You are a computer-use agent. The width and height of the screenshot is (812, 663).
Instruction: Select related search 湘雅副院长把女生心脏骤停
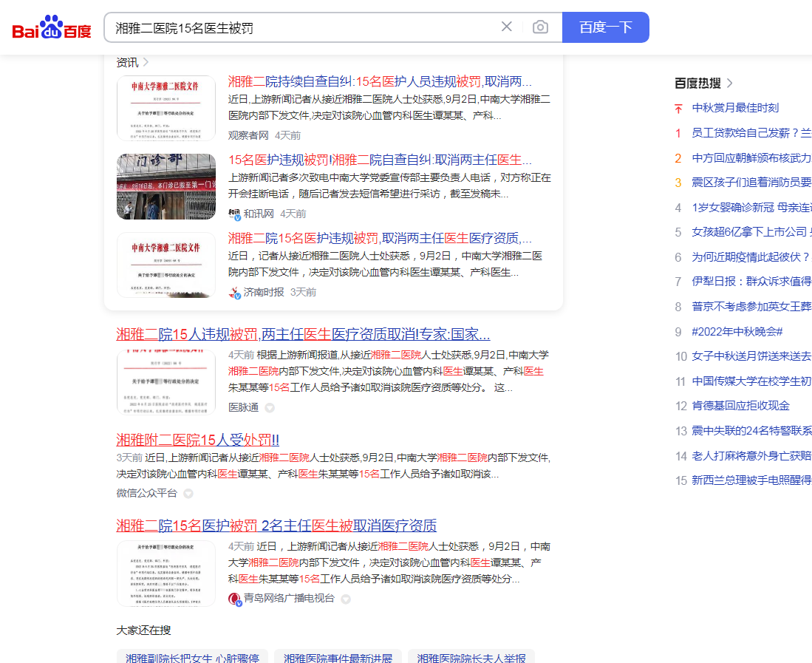click(192, 657)
